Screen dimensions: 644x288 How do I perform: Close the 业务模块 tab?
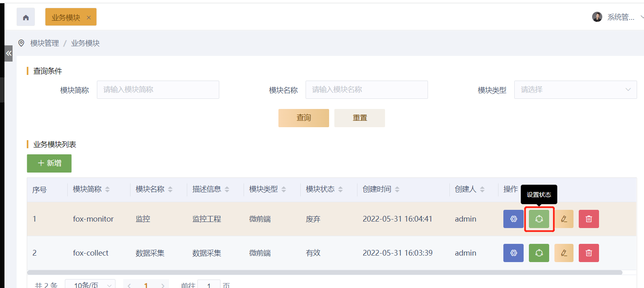point(89,17)
